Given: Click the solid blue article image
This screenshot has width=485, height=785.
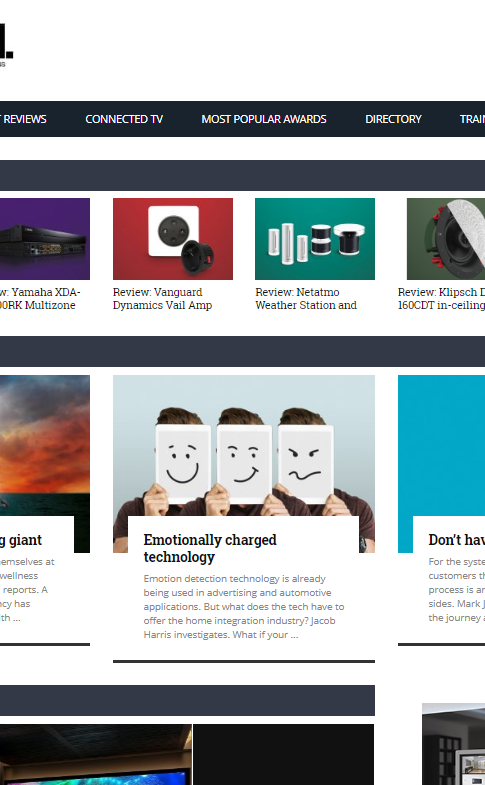Looking at the screenshot, I should [441, 446].
